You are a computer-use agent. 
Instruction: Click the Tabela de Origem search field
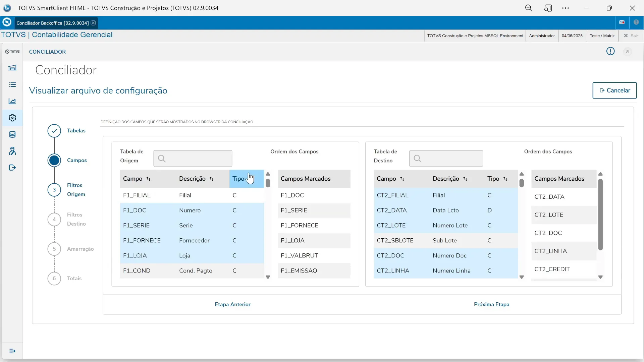point(193,158)
